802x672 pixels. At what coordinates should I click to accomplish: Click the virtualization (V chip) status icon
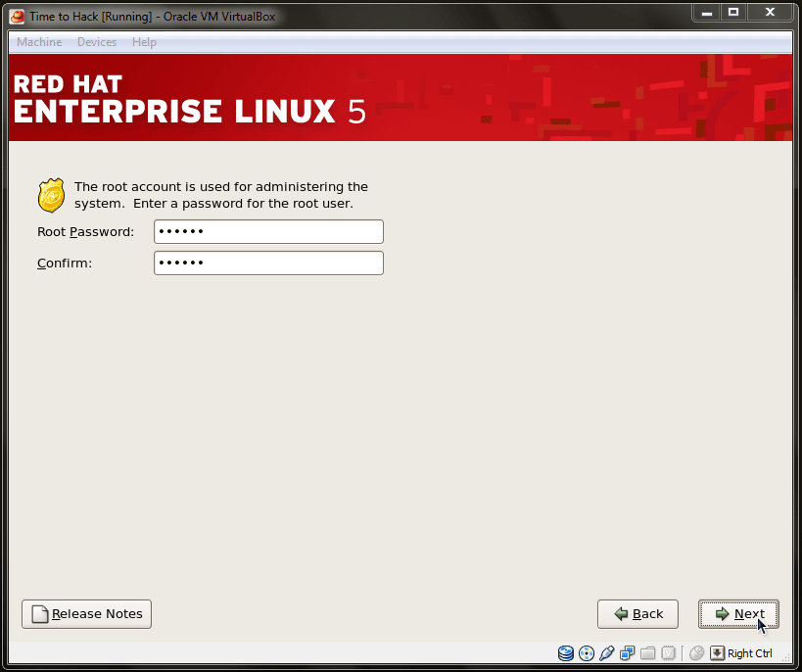click(668, 653)
